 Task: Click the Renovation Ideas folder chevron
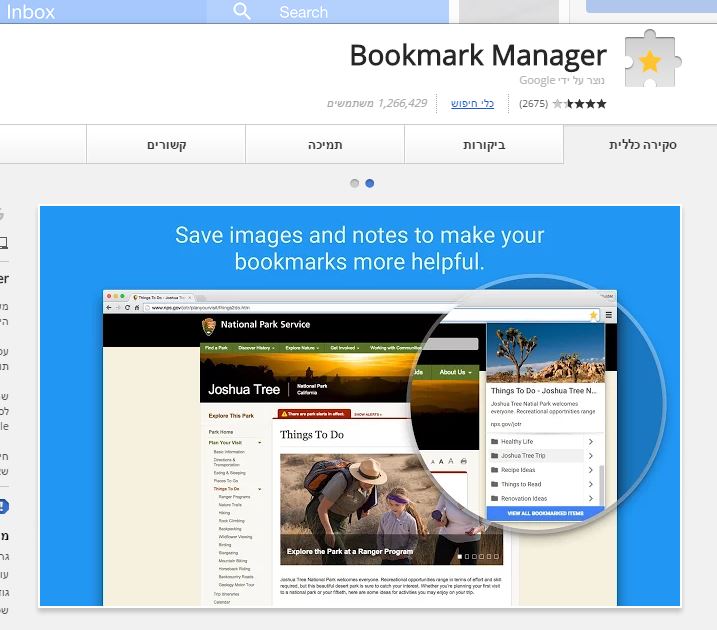(590, 498)
